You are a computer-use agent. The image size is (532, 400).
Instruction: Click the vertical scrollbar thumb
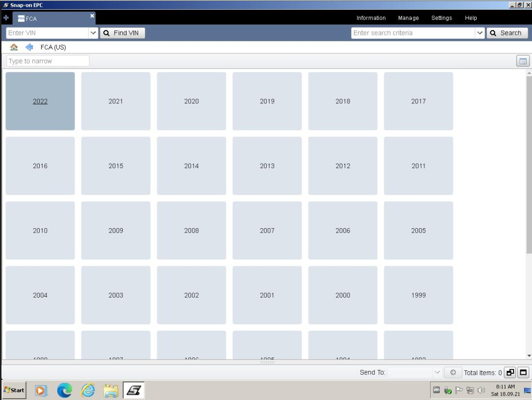529,165
